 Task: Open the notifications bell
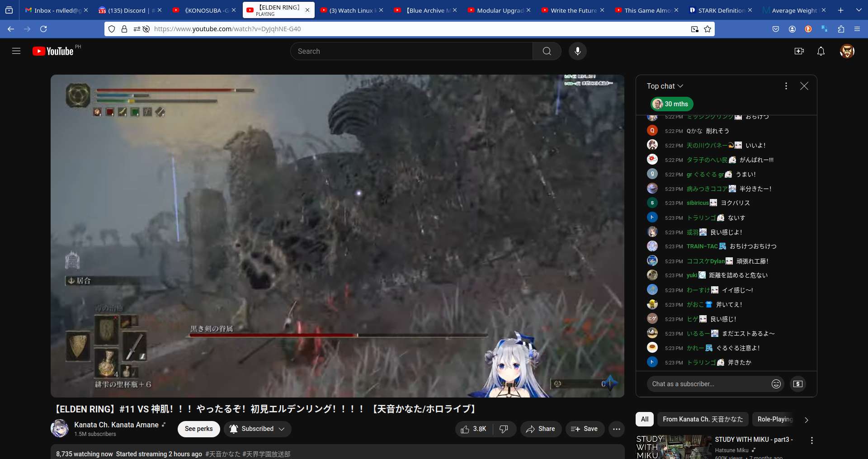click(821, 51)
